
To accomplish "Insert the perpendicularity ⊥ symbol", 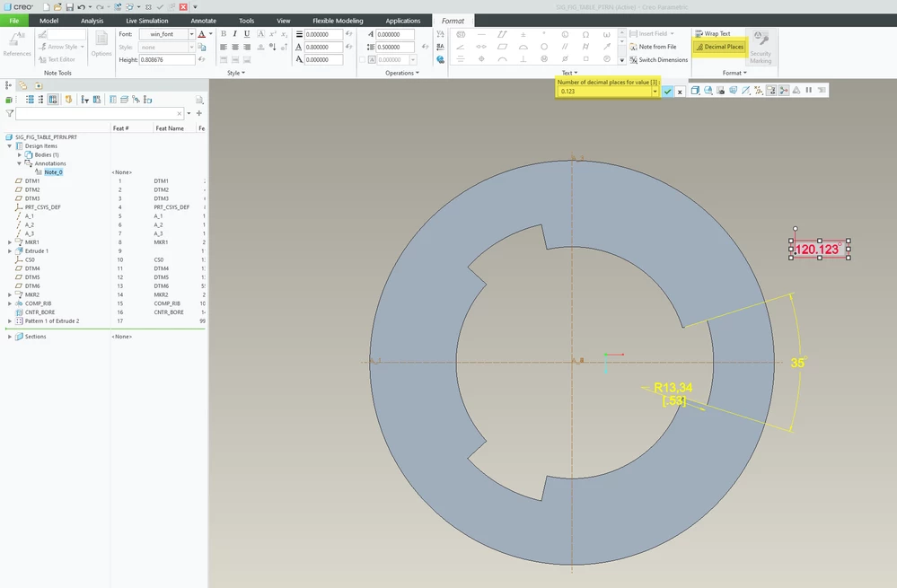I will (x=523, y=59).
